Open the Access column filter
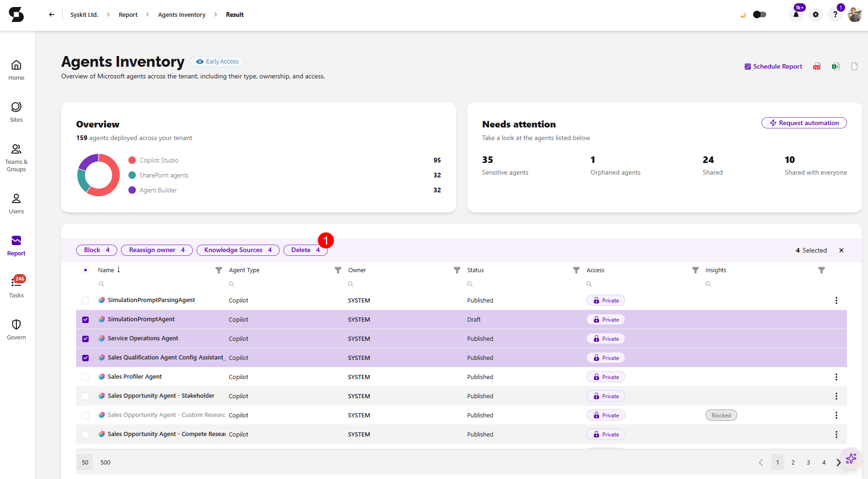 click(x=695, y=270)
